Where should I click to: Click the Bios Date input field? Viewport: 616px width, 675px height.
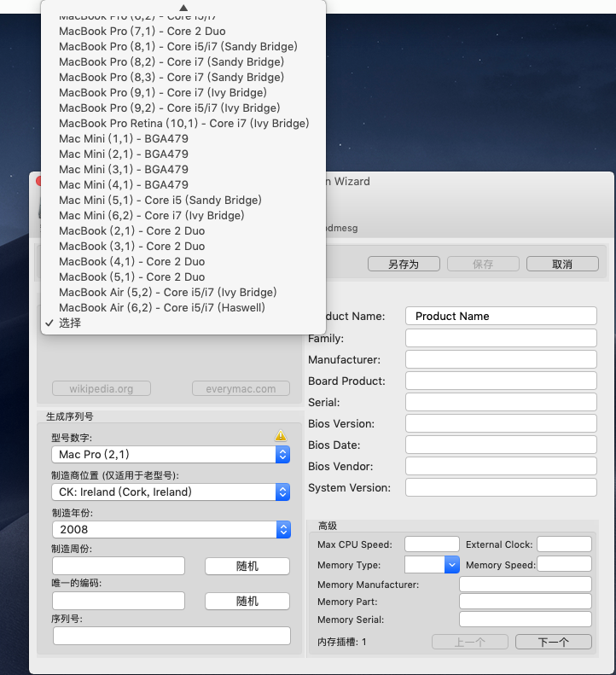coord(501,445)
